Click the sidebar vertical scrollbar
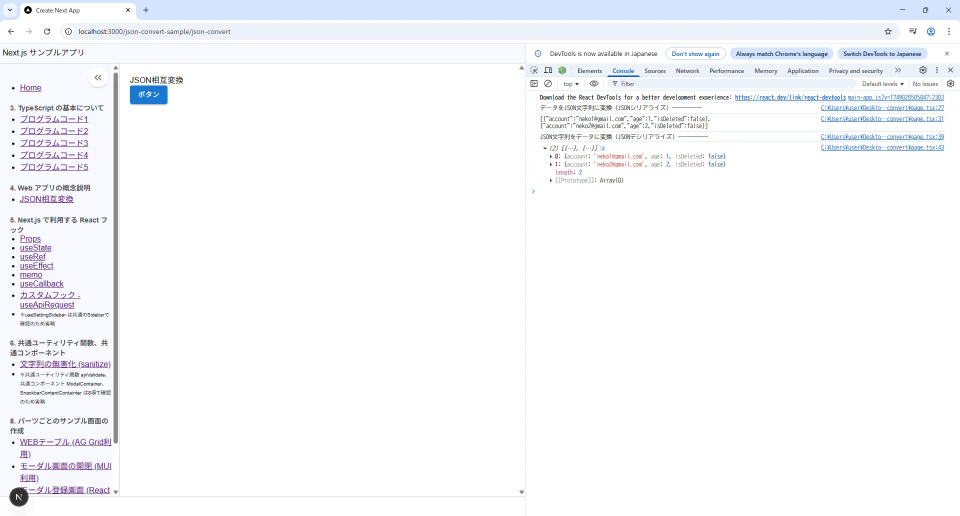 (x=116, y=257)
